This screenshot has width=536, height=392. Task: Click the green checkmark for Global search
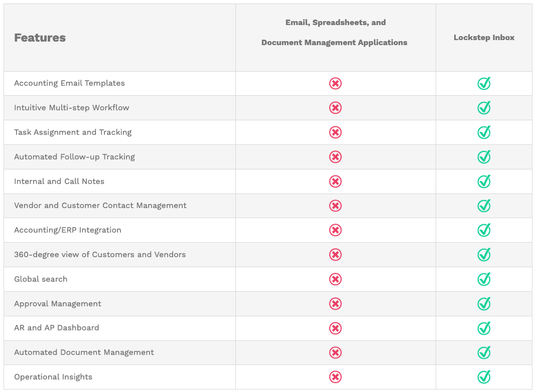(x=484, y=279)
